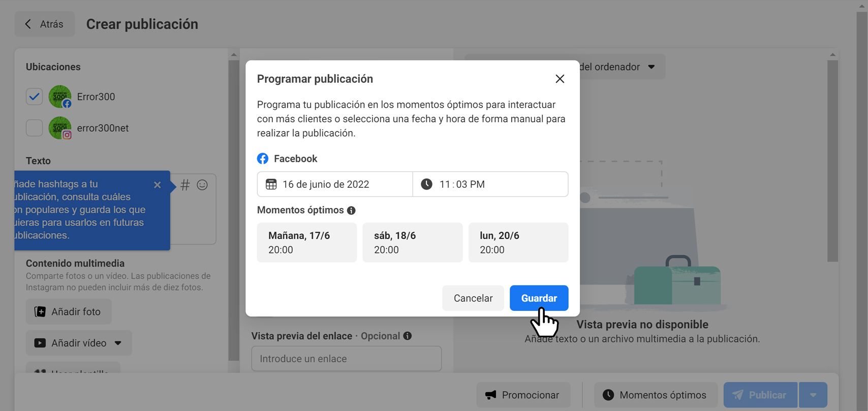Click info icon beside Vista previa del enlace

click(x=408, y=336)
